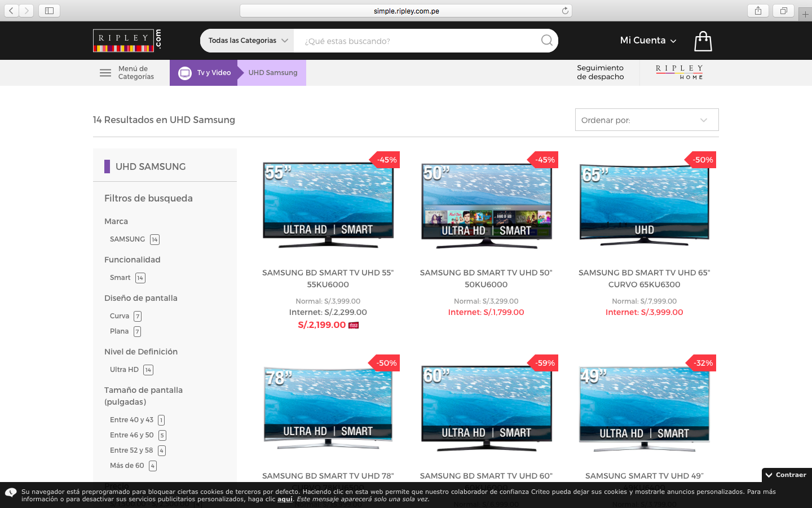Click Safari share icon
The width and height of the screenshot is (812, 508).
[758, 11]
